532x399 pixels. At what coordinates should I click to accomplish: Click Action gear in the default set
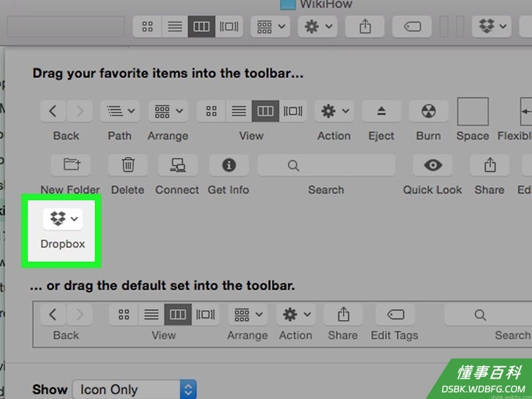[x=296, y=314]
